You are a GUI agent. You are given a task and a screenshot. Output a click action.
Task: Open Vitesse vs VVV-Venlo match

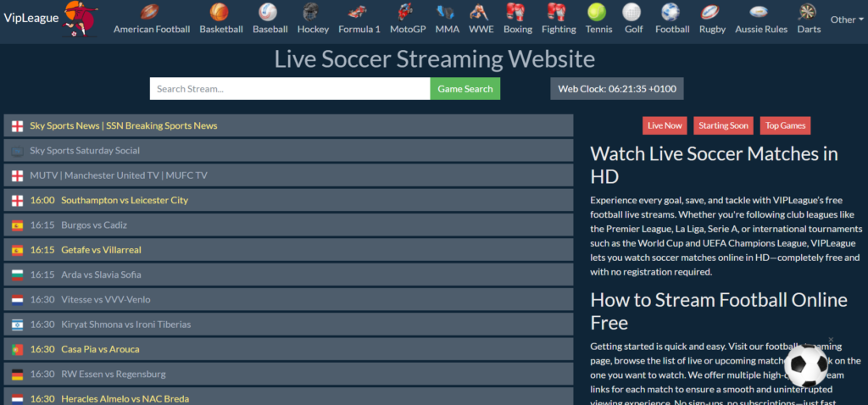coord(288,300)
